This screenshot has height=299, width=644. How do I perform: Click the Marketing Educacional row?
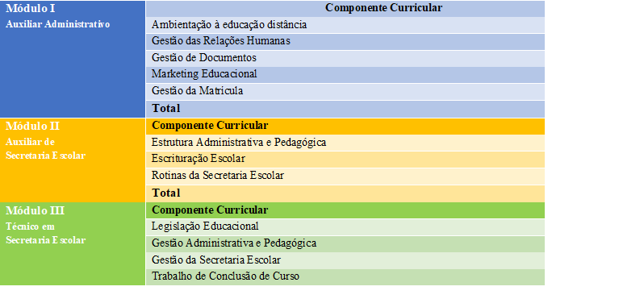coord(345,75)
